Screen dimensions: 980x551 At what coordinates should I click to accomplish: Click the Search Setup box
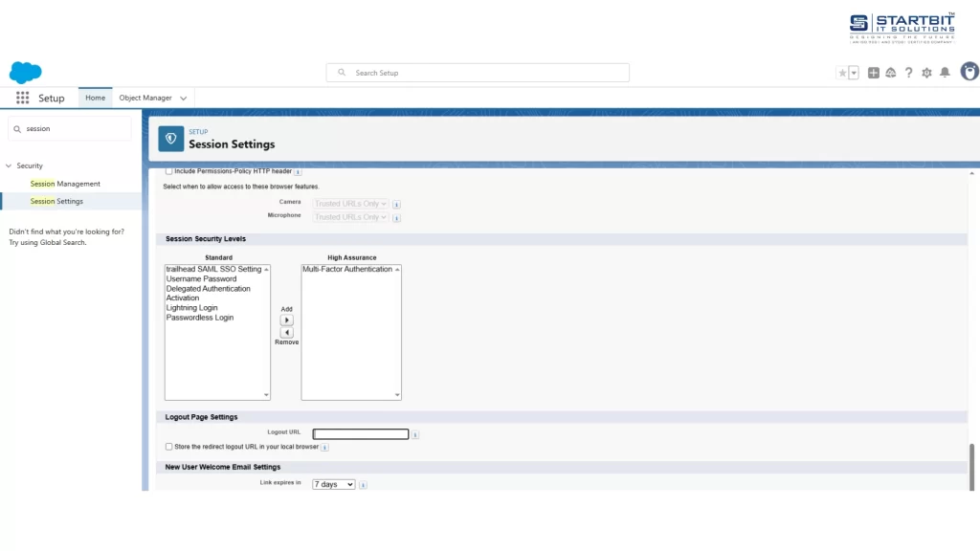point(478,73)
